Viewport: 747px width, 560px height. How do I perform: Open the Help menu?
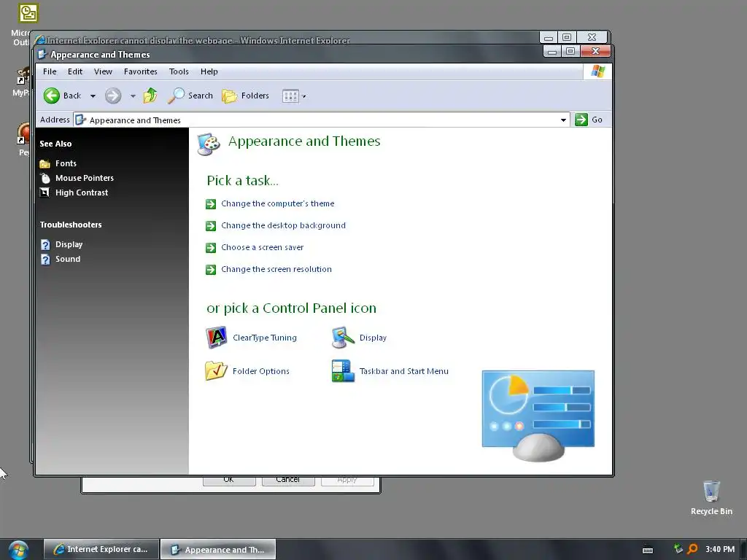209,71
